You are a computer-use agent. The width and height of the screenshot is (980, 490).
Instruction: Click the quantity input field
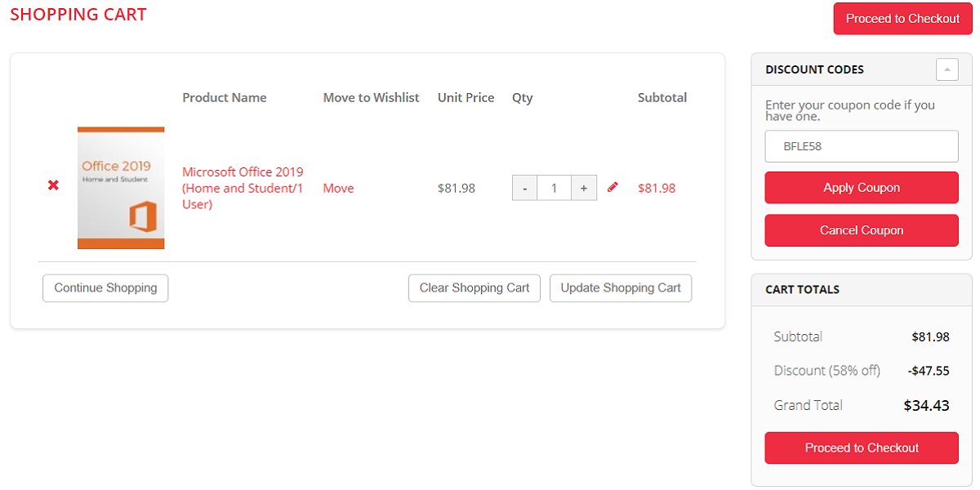tap(554, 188)
